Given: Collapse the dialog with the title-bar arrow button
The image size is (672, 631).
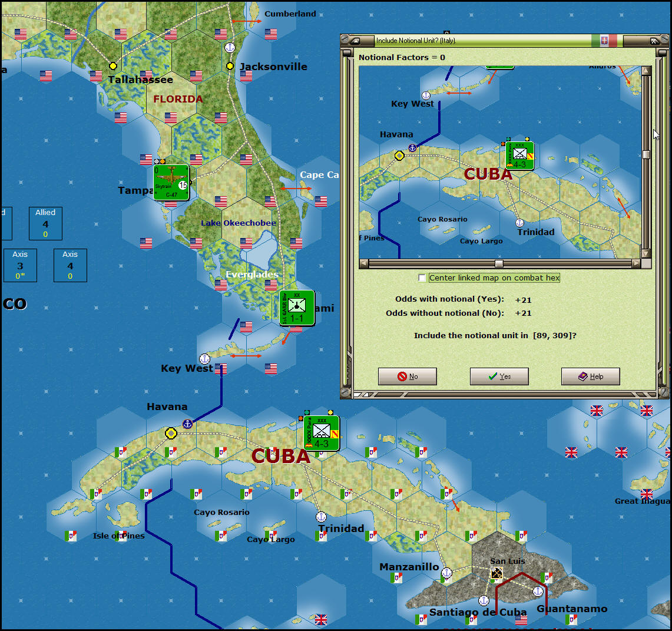Looking at the screenshot, I should (x=356, y=41).
